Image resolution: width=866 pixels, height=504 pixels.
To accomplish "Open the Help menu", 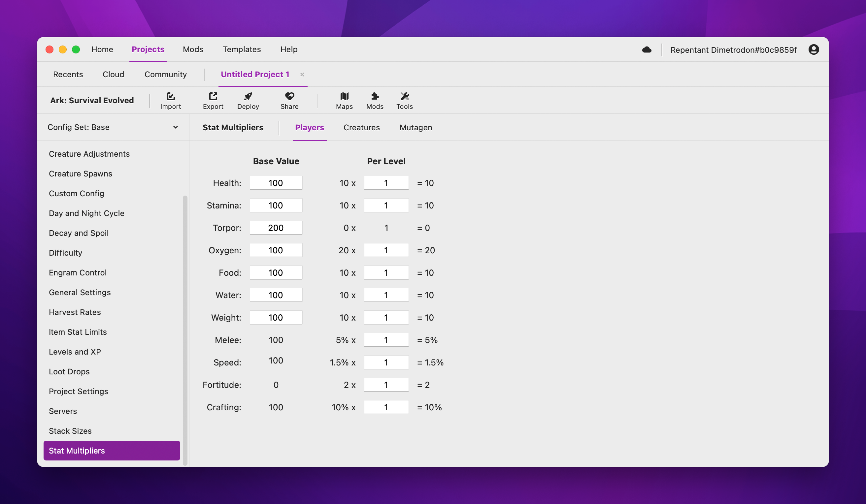I will [x=288, y=49].
